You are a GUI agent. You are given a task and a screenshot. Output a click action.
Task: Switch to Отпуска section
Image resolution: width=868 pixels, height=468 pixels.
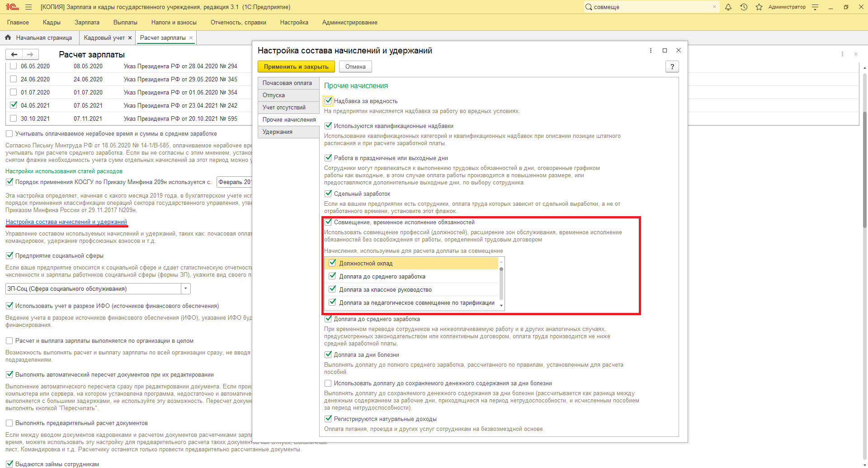(x=288, y=95)
